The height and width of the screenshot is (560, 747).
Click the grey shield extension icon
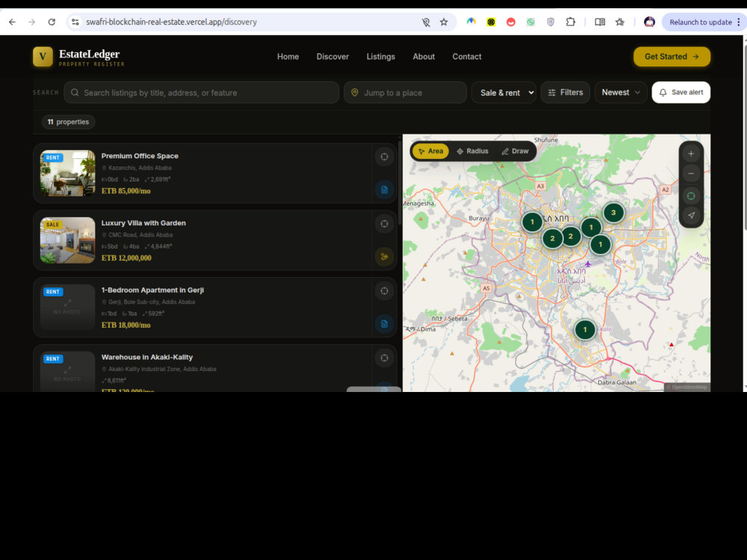coord(551,22)
